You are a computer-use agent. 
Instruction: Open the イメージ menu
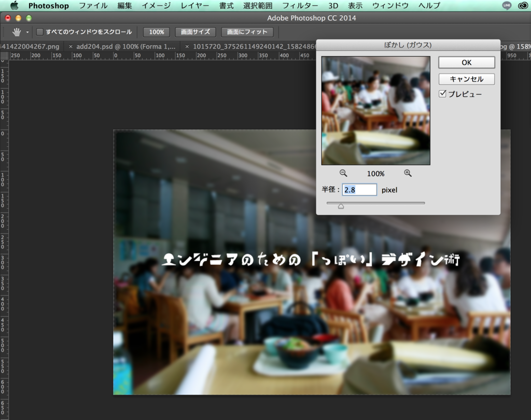tap(156, 6)
